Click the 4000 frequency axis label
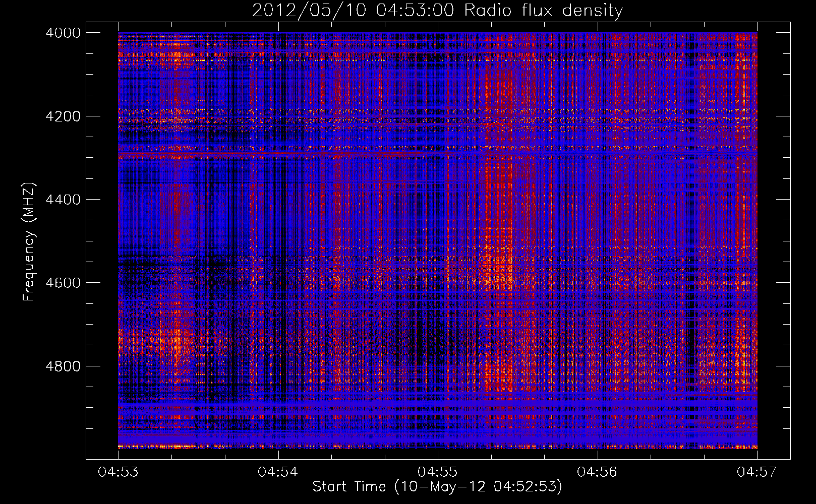 tap(63, 33)
